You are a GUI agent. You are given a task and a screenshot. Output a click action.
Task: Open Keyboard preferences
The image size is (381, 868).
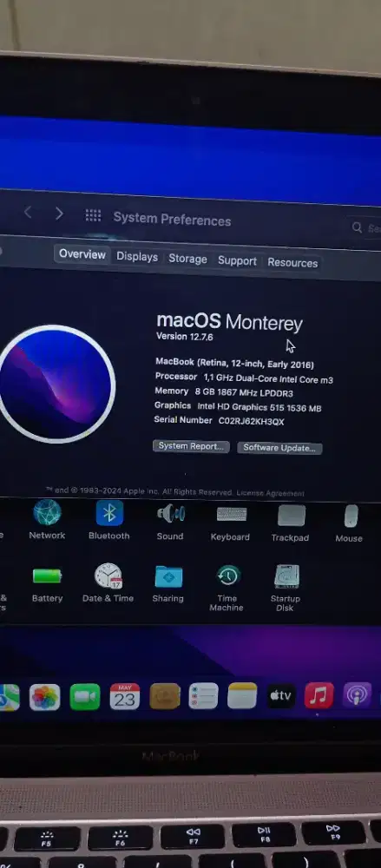tap(230, 522)
